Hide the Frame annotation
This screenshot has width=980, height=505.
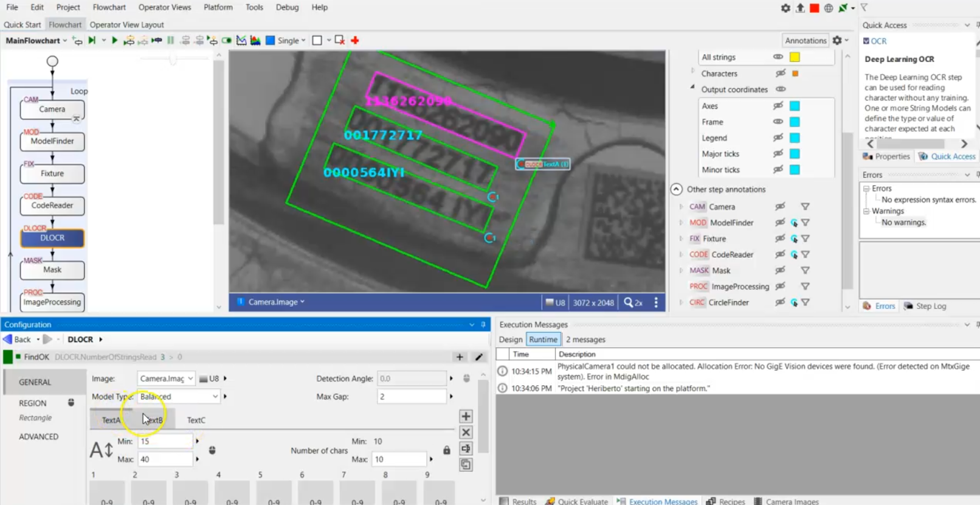pyautogui.click(x=778, y=122)
